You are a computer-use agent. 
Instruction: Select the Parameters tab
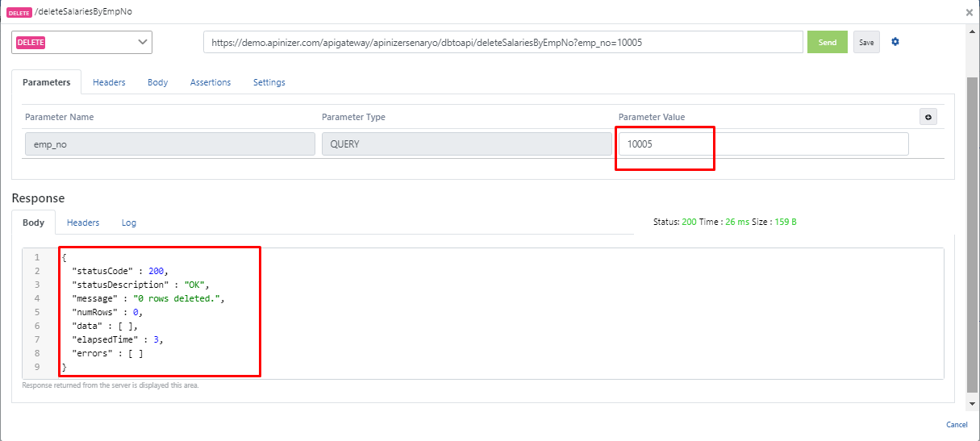pyautogui.click(x=46, y=82)
